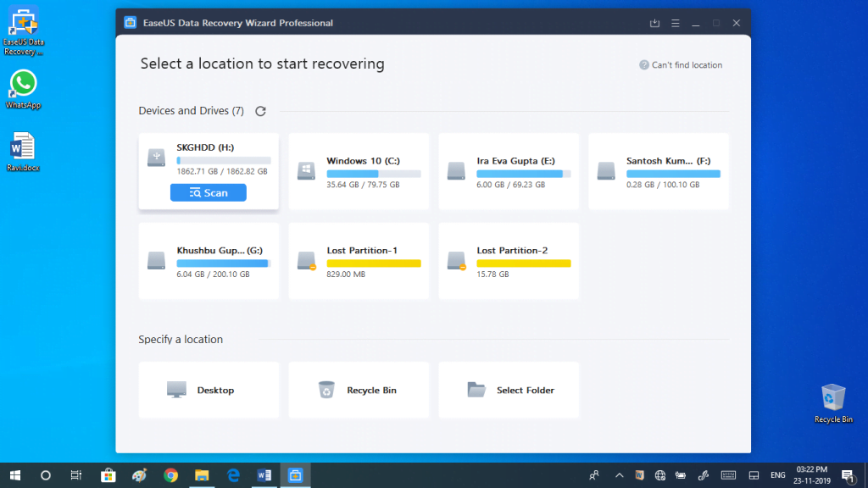Click the ENG language indicator

pyautogui.click(x=778, y=475)
